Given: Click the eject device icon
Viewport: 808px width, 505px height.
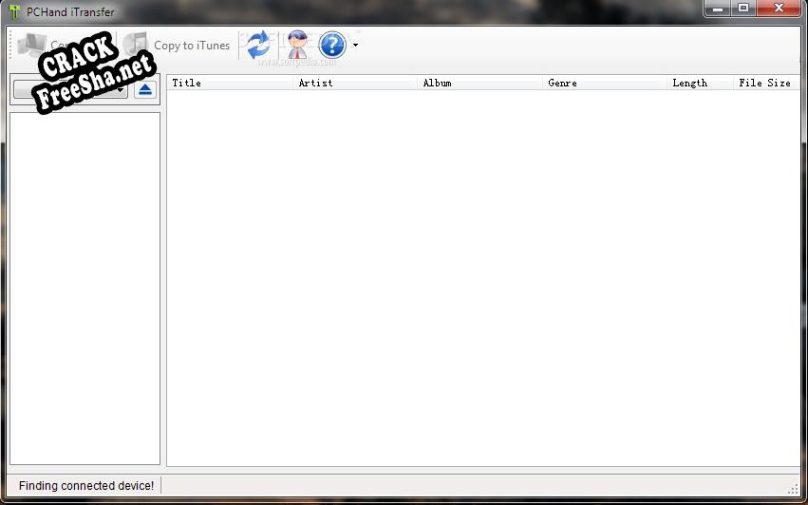Looking at the screenshot, I should click(146, 90).
